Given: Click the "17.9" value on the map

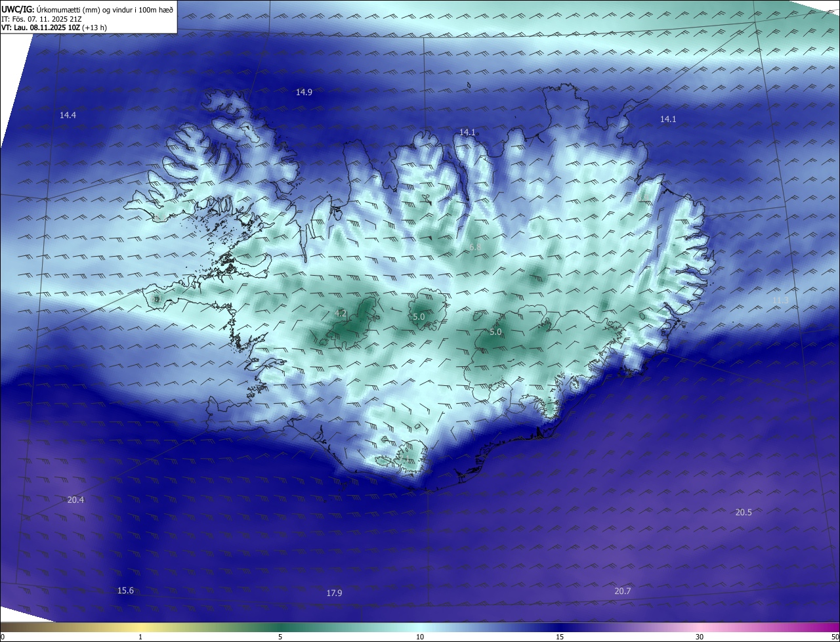Looking at the screenshot, I should tap(334, 593).
